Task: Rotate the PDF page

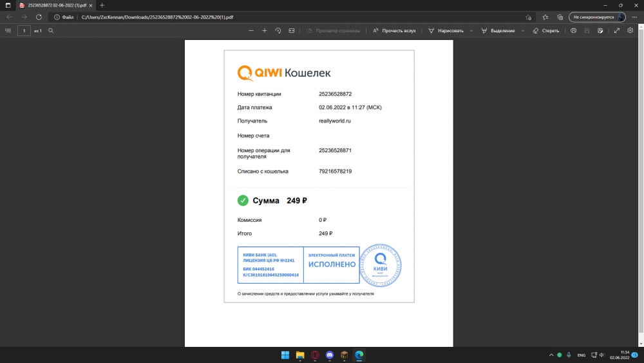Action: [278, 30]
